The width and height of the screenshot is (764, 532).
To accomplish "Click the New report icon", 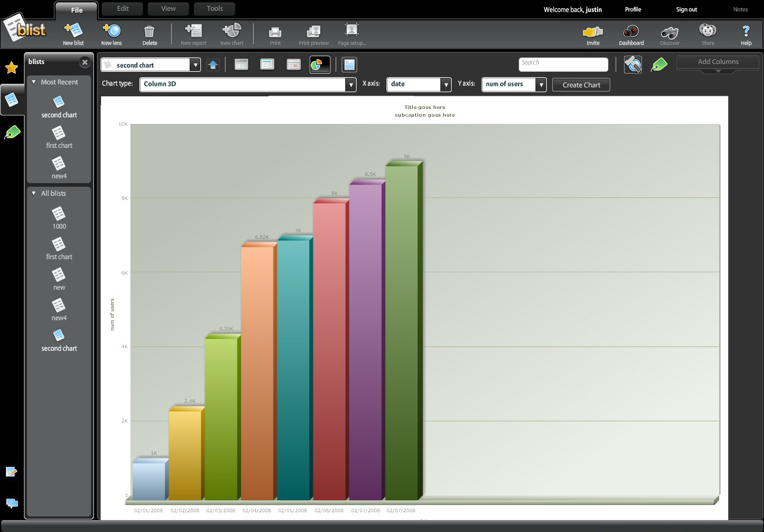I will coord(193,31).
